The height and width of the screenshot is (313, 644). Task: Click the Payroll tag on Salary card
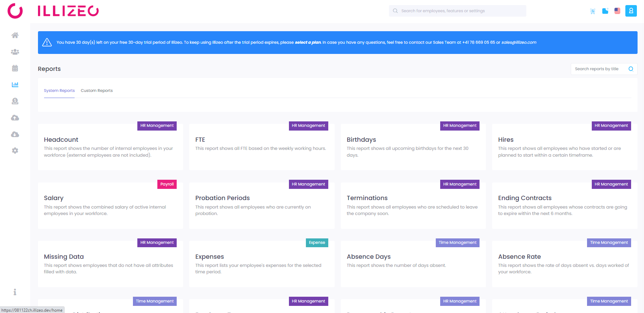(x=167, y=184)
